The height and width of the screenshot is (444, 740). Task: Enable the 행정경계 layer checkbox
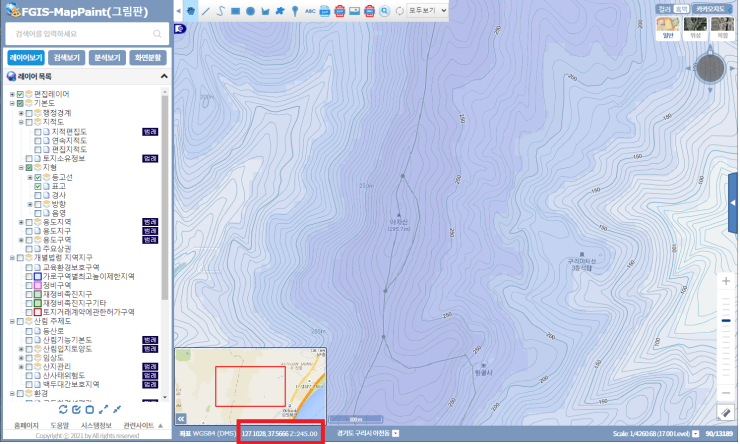[29, 113]
